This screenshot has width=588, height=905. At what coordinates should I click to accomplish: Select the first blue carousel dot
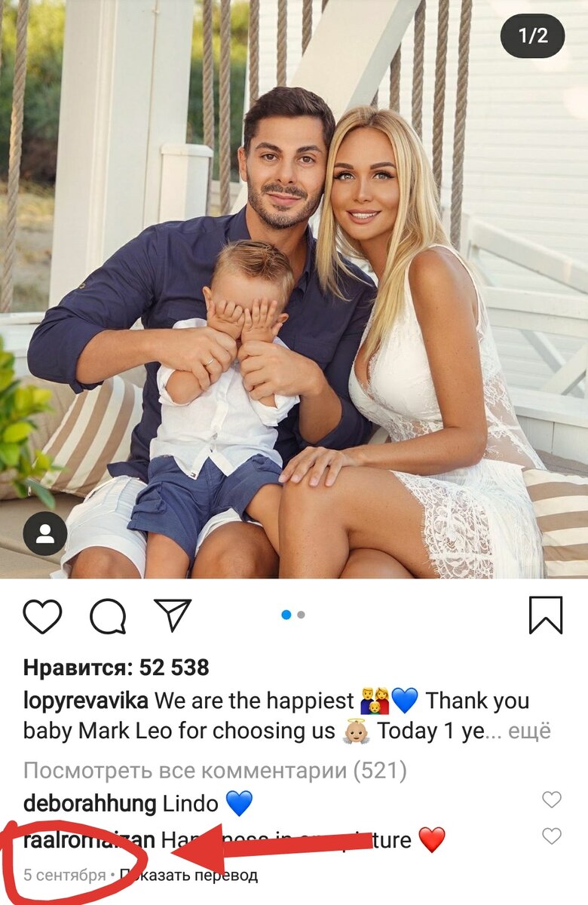click(286, 615)
